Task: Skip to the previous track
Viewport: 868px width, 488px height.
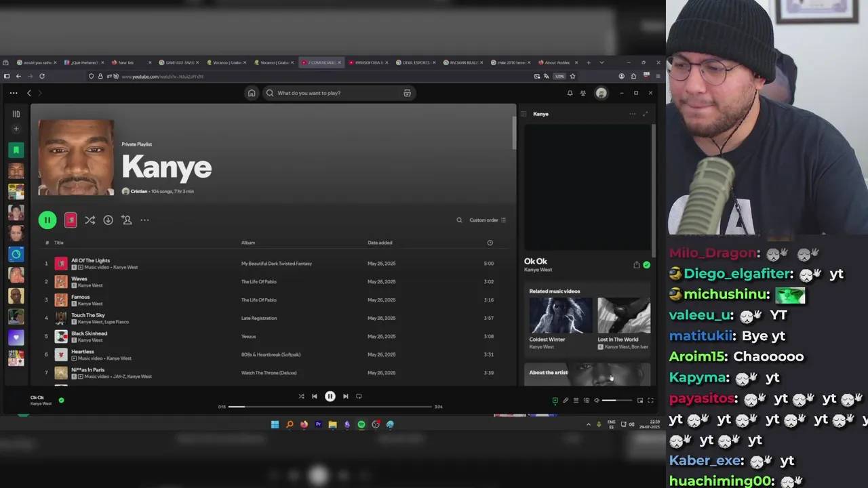Action: 314,396
